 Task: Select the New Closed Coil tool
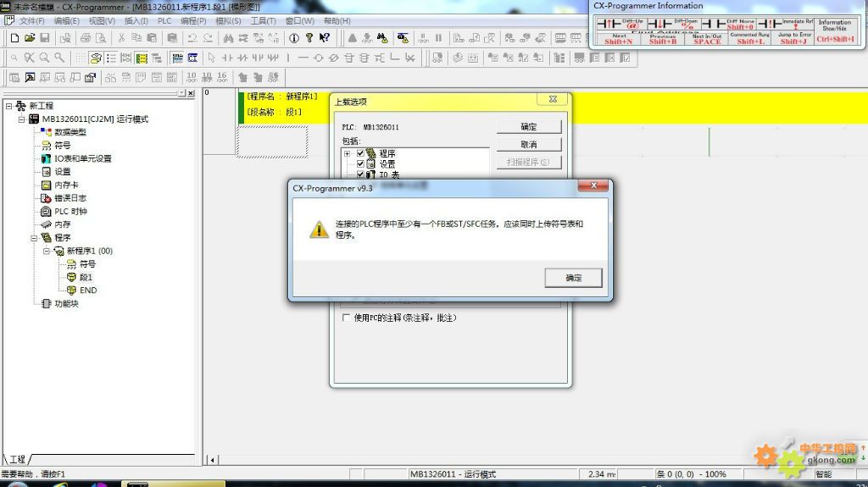click(x=333, y=58)
